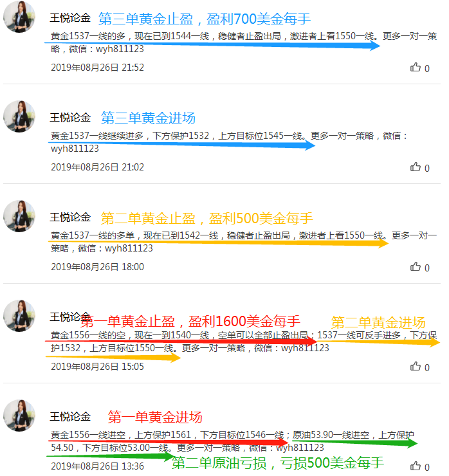Like the post dated 21:52
Viewport: 449px width, 476px height.
[416, 67]
